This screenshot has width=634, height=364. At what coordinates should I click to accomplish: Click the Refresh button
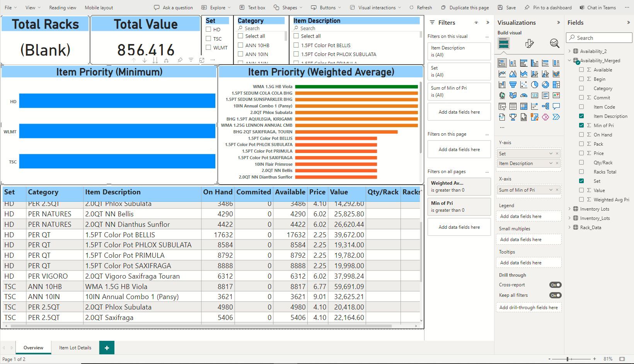pos(421,7)
